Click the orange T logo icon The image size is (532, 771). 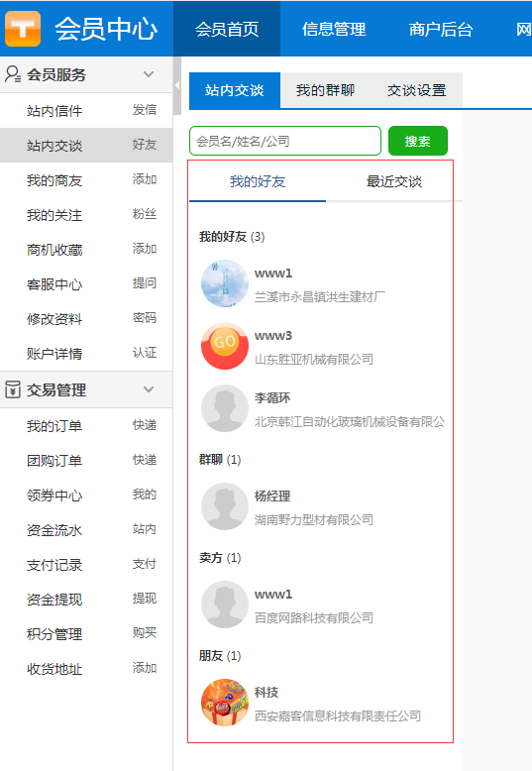pyautogui.click(x=23, y=29)
